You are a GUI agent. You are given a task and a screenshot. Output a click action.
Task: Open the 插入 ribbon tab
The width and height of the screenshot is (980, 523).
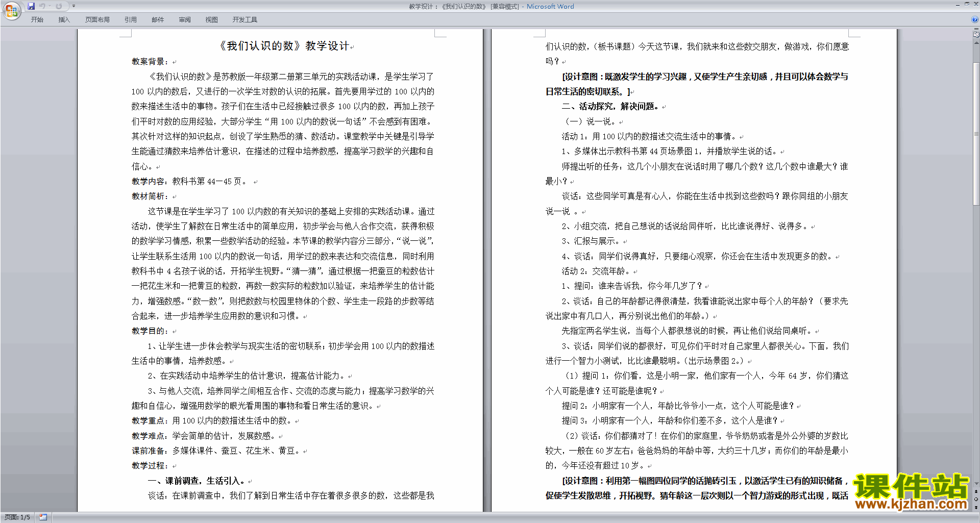(64, 19)
